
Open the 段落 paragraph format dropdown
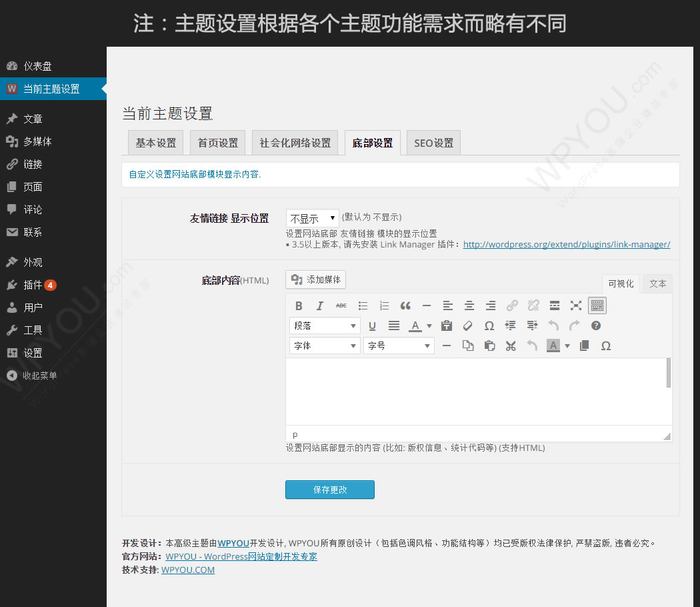[x=325, y=326]
